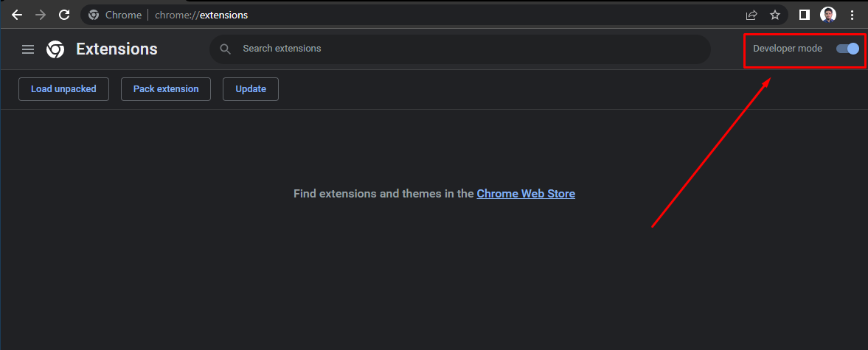
Task: Bookmark this tab with the star icon
Action: click(775, 15)
